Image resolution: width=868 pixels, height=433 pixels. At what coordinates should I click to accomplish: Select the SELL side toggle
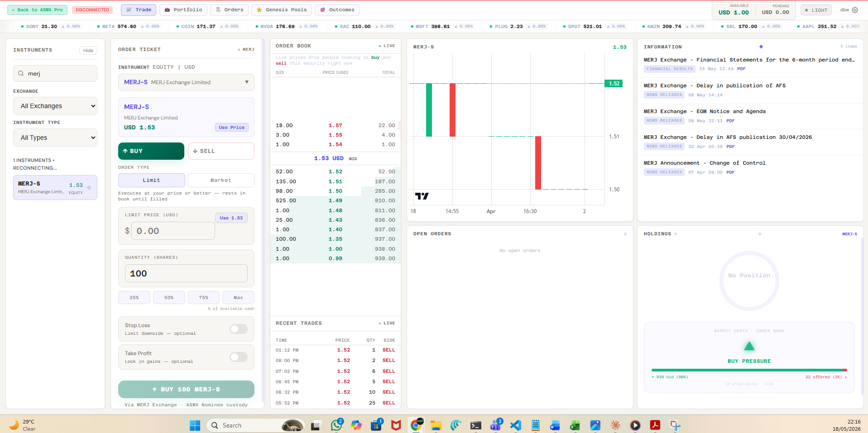pyautogui.click(x=221, y=151)
